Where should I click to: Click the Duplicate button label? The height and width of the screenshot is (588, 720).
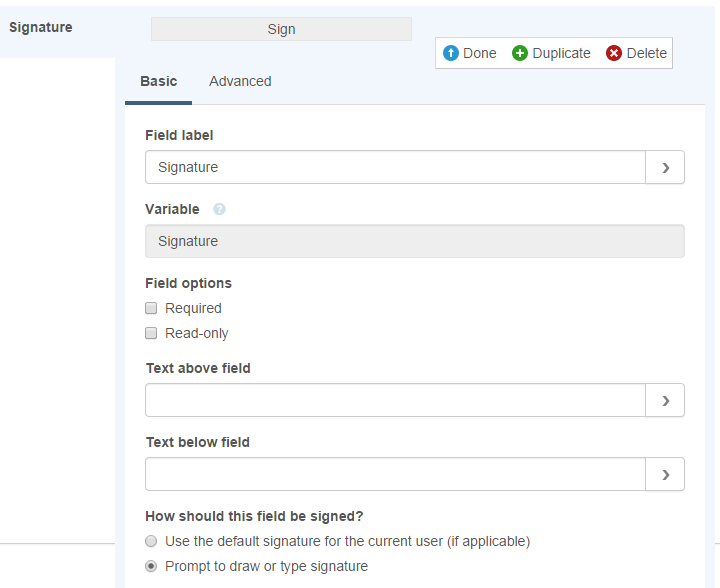pos(561,53)
